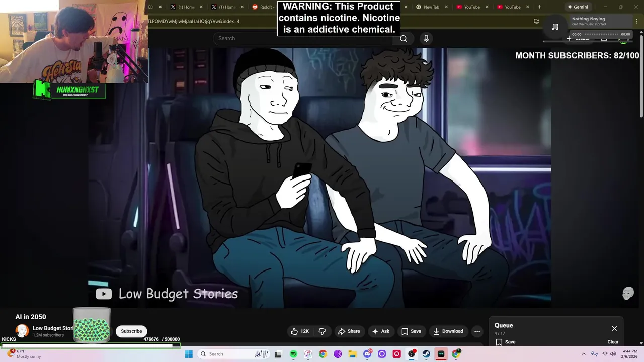Open File Explorer from taskbar
The image size is (644, 362).
(352, 354)
